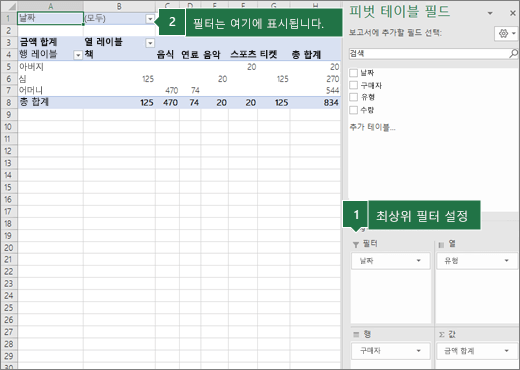The height and width of the screenshot is (370, 520).
Task: Select row header 15
Action: [x=9, y=187]
